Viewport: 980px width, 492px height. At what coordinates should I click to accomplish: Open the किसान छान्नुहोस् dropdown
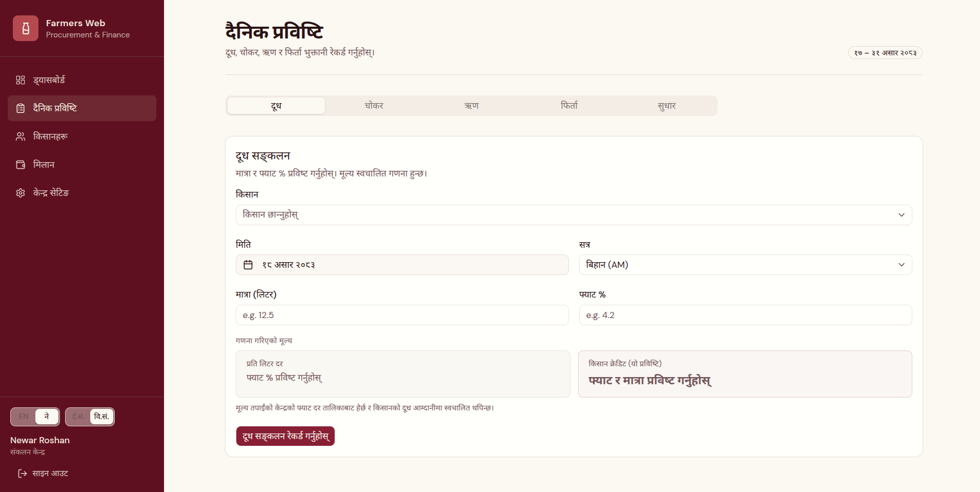[574, 215]
